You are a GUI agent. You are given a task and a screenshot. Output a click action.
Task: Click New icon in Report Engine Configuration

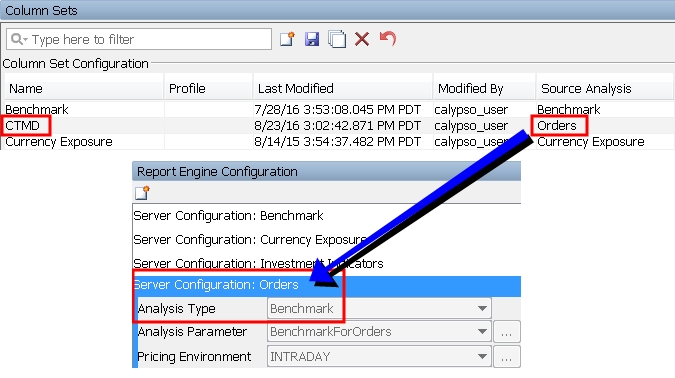pos(142,192)
